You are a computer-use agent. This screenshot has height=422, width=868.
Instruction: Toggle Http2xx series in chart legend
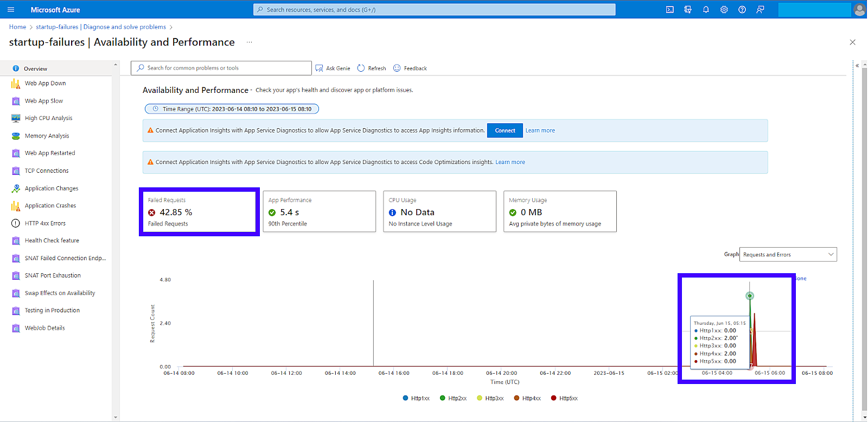(x=453, y=399)
